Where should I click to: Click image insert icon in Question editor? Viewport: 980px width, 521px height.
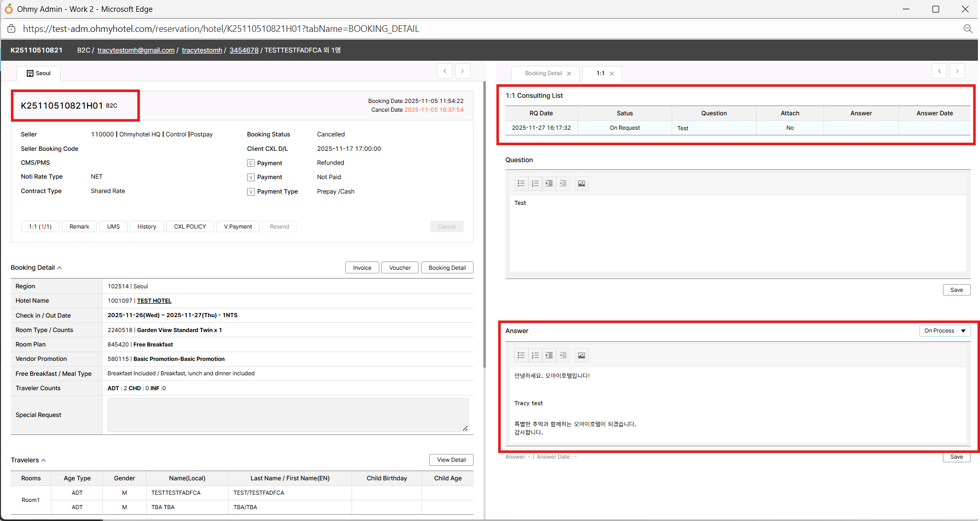click(581, 183)
